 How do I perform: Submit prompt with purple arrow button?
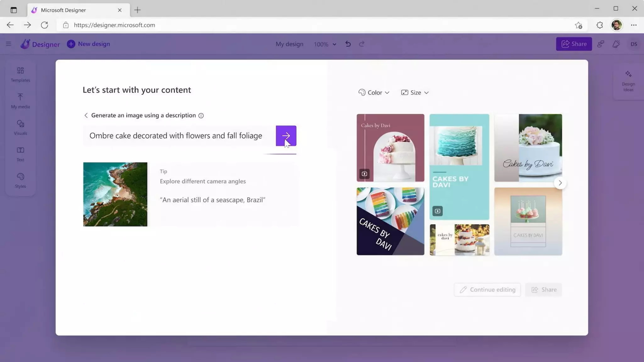(x=286, y=136)
